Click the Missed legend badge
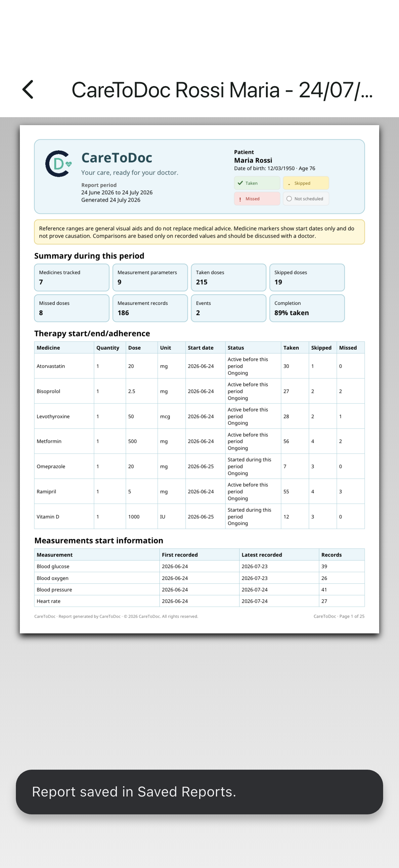Image resolution: width=399 pixels, height=868 pixels. [257, 199]
